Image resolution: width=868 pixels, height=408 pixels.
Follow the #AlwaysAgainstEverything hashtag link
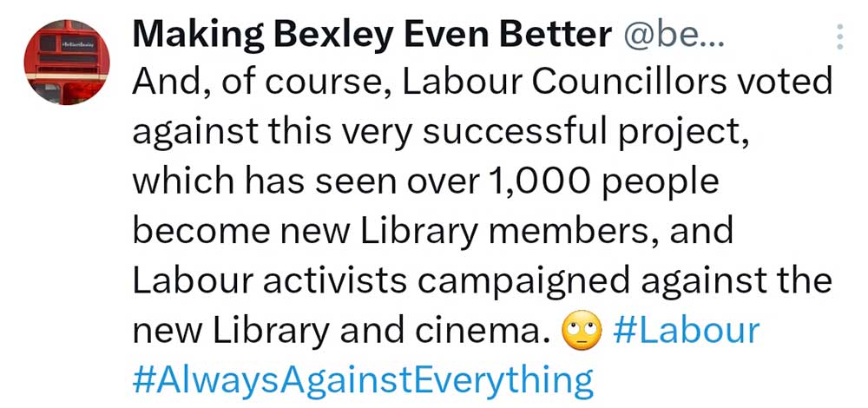point(363,379)
